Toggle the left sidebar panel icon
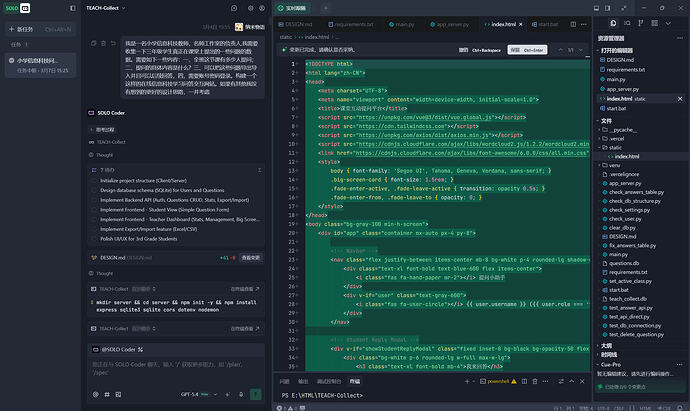The height and width of the screenshot is (411, 690). [x=73, y=8]
